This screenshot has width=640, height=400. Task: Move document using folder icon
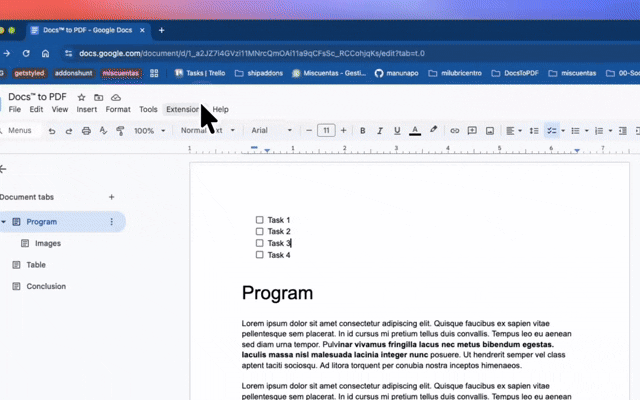(x=98, y=97)
